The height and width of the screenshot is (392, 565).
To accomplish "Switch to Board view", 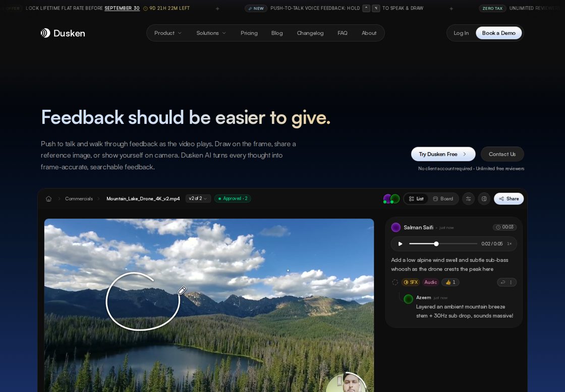I will pyautogui.click(x=443, y=199).
